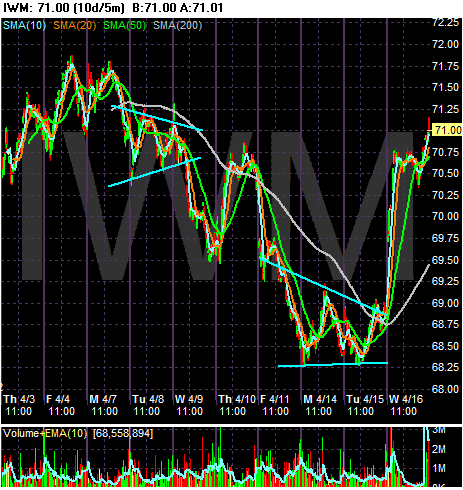Click the 11:00 time label under Th 4/3
This screenshot has height=490, width=463.
point(19,411)
